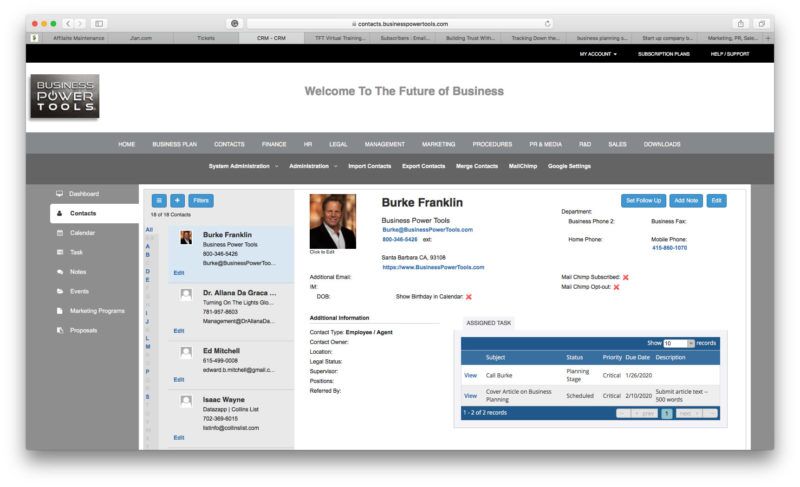Click the Add Note button

point(685,201)
